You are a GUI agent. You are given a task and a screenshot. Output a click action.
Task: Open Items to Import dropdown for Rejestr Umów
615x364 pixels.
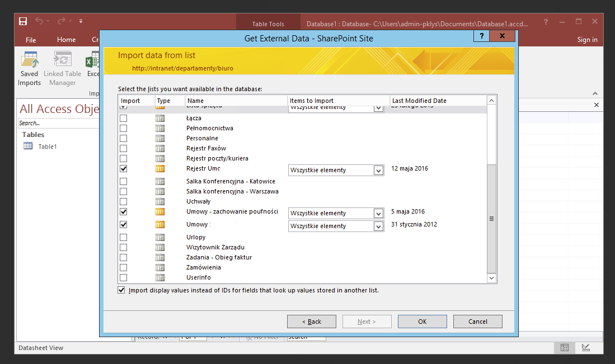point(377,169)
